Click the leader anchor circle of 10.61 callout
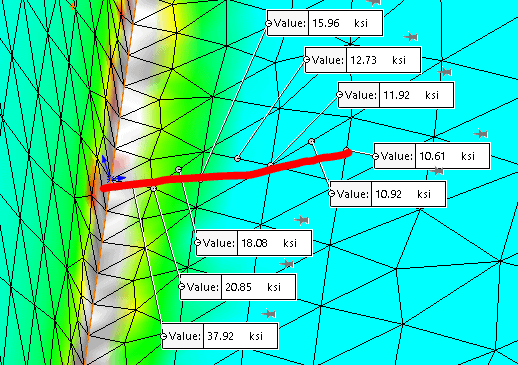The width and height of the screenshot is (518, 365). coord(376,156)
